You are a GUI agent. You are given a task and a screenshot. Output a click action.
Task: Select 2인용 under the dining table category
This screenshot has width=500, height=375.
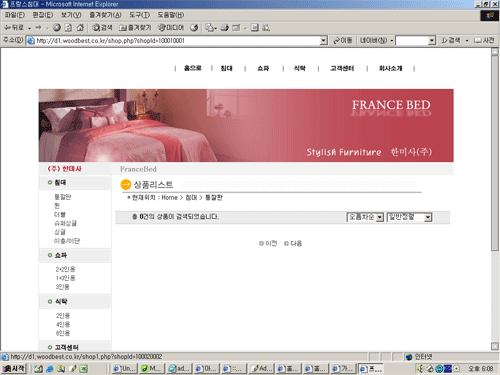(x=63, y=315)
